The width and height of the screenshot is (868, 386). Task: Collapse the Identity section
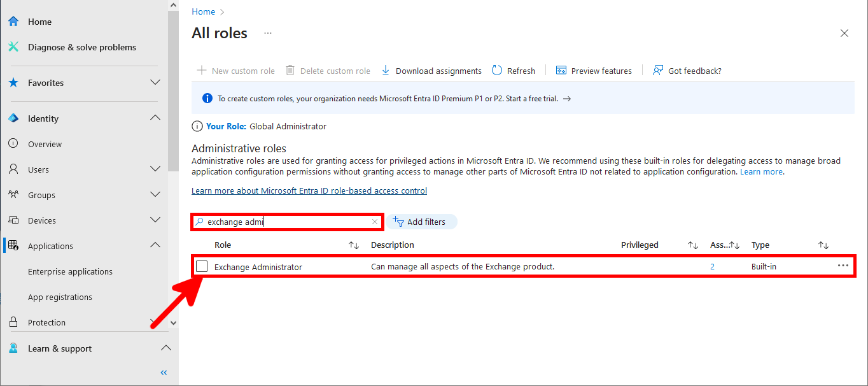[155, 118]
